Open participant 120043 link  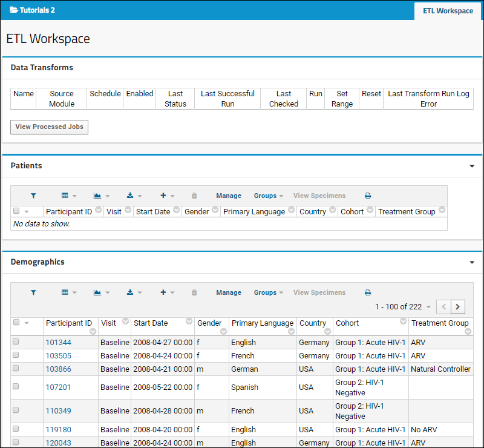coord(58,443)
